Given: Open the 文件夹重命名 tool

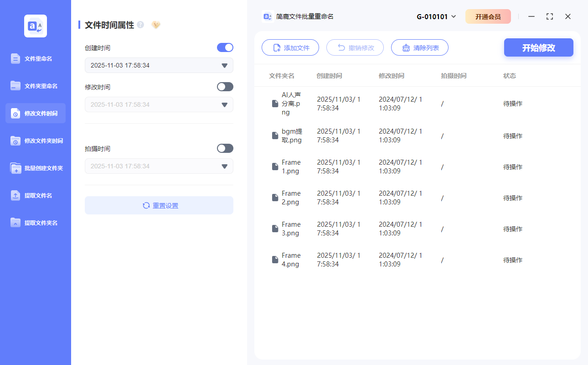Looking at the screenshot, I should (35, 86).
